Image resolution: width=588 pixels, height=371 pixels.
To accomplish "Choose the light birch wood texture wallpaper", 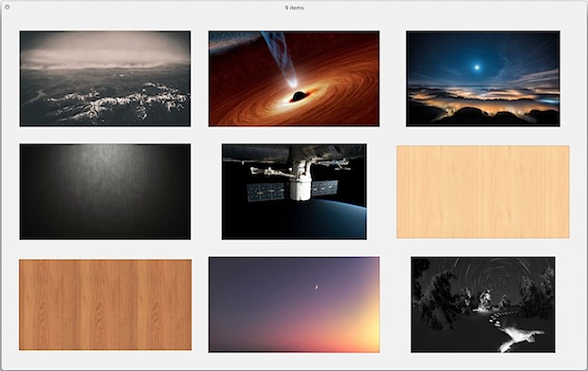I will point(483,192).
